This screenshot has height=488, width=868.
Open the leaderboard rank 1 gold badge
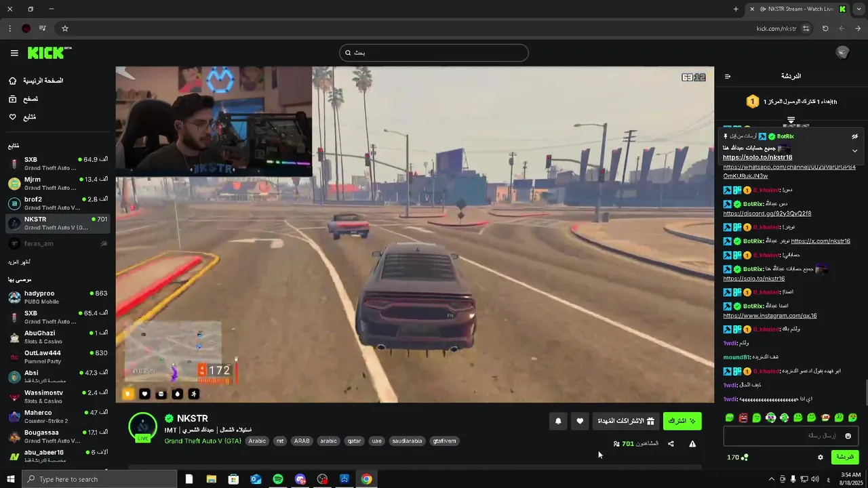[x=752, y=102]
